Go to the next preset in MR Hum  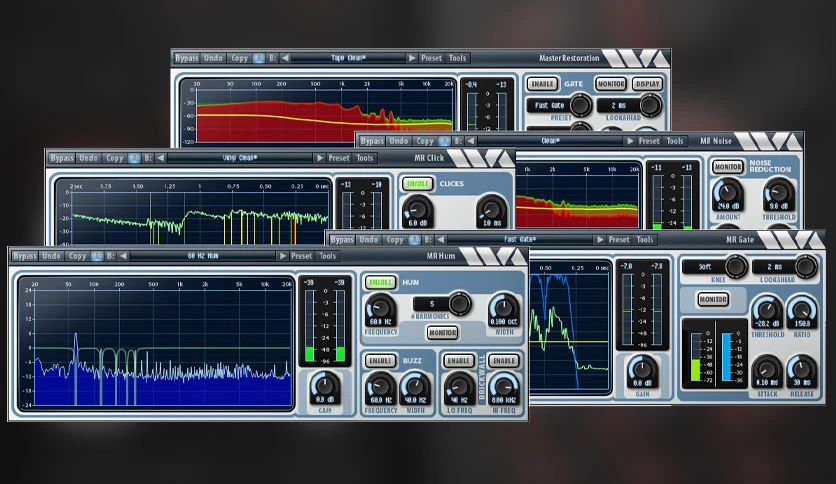[x=283, y=256]
